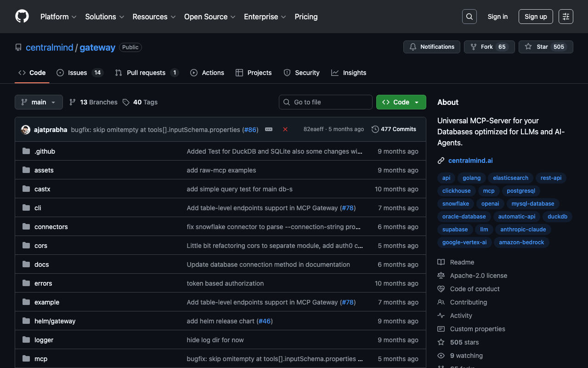Click the red failed status X icon

[x=285, y=129]
